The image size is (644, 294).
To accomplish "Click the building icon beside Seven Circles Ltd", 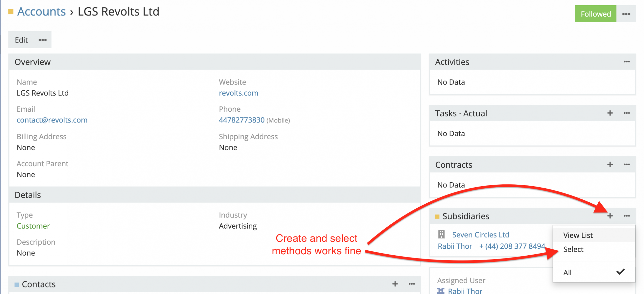I will point(441,234).
